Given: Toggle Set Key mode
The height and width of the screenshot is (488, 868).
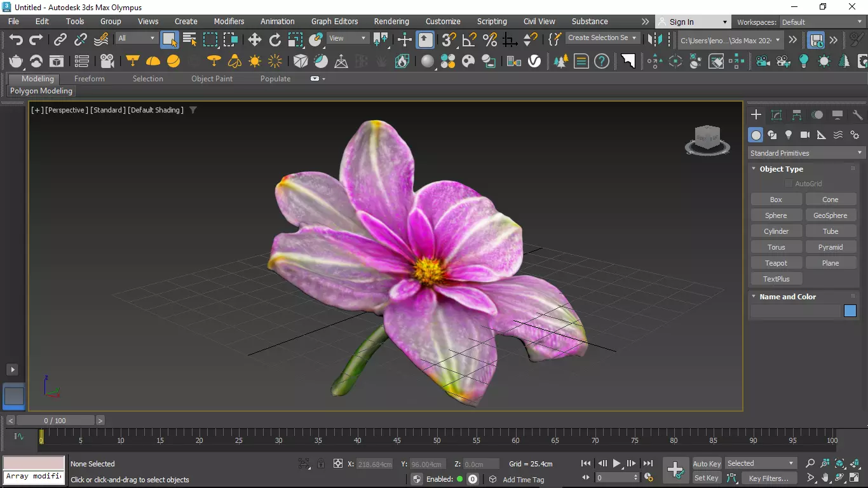Looking at the screenshot, I should click(707, 478).
